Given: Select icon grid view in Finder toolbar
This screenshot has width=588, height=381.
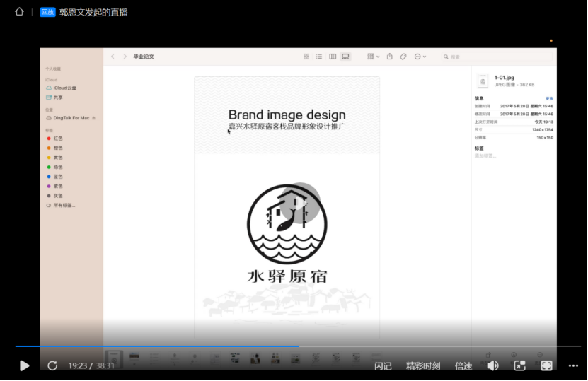Looking at the screenshot, I should coord(306,57).
